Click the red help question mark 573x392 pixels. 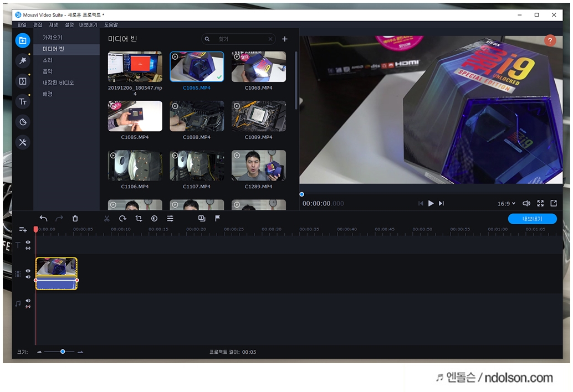click(x=550, y=40)
